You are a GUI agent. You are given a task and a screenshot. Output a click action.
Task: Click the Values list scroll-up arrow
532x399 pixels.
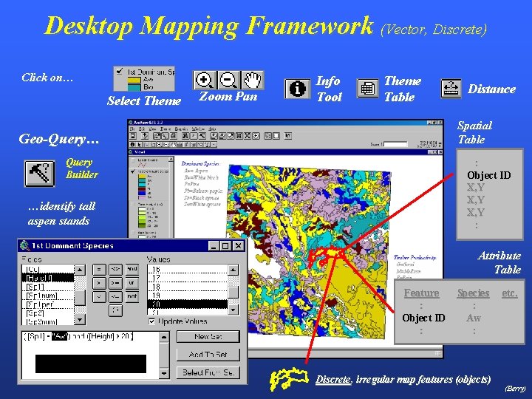point(233,270)
